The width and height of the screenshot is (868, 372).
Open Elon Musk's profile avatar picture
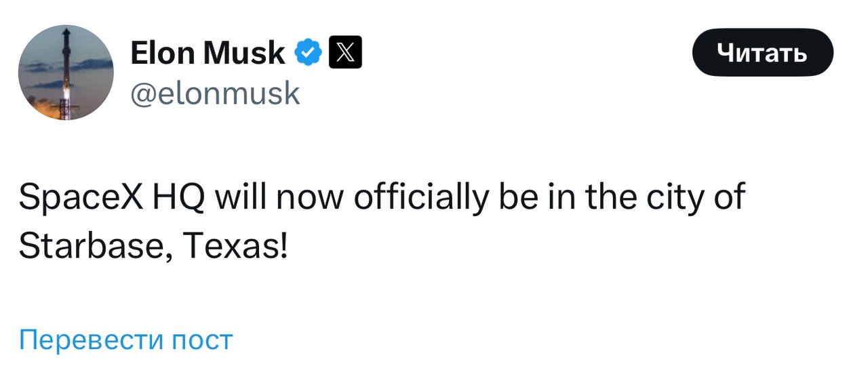click(66, 73)
